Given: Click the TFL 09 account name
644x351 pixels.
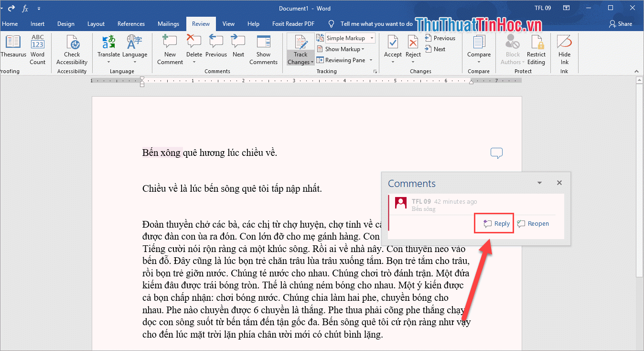Looking at the screenshot, I should tap(543, 8).
